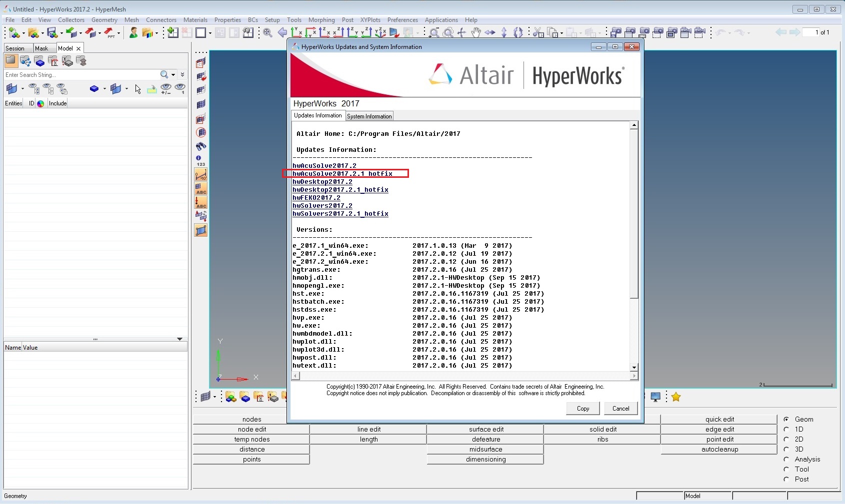Screen dimensions: 845x504
Task: Click the Save Model disk icon
Action: point(52,33)
